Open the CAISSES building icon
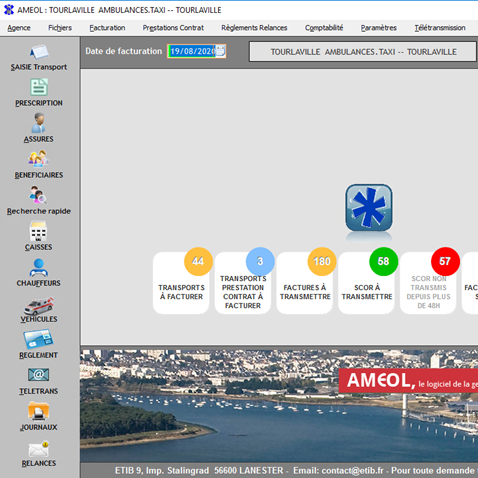This screenshot has height=478, width=478. (38, 231)
